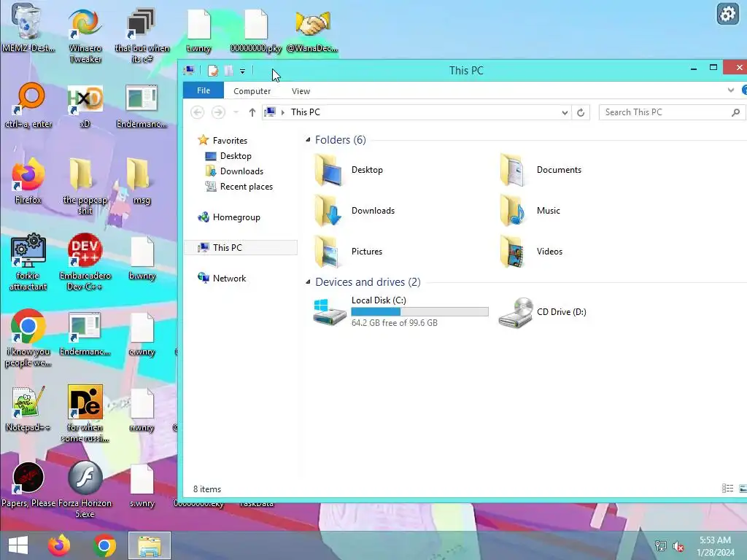747x560 pixels.
Task: Select the Desktop folder icon
Action: point(328,170)
